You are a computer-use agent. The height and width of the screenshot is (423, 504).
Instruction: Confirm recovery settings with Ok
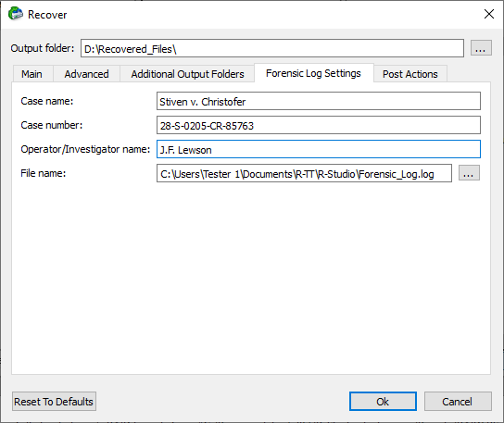click(x=383, y=402)
